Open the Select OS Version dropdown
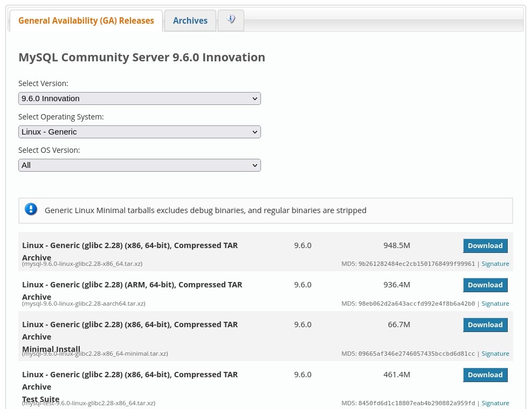This screenshot has width=532, height=409. coord(139,165)
